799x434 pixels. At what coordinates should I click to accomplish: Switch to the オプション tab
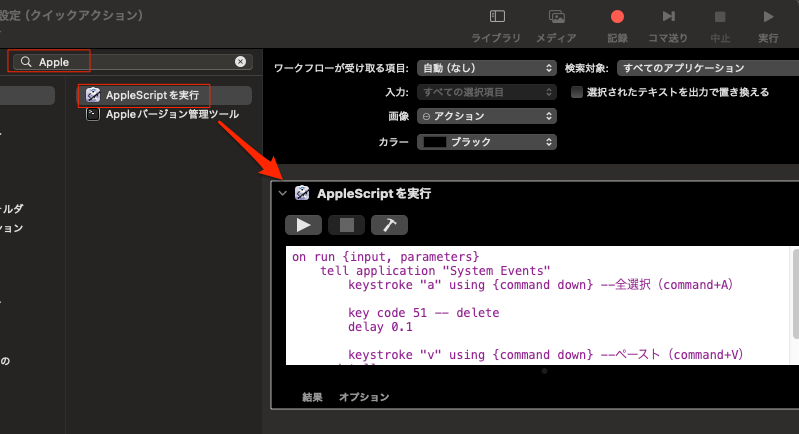pyautogui.click(x=364, y=397)
